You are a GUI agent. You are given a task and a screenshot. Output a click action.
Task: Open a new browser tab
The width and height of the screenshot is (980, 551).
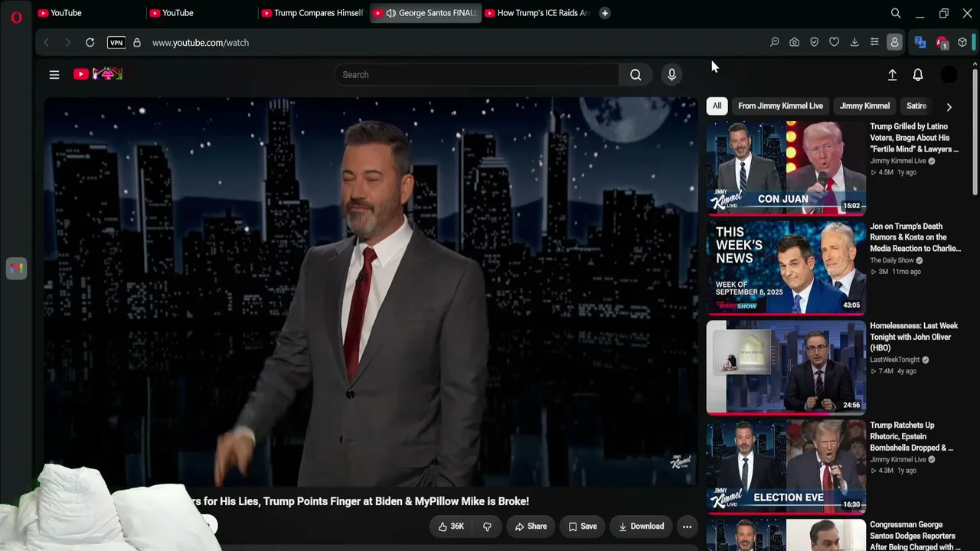(x=605, y=13)
